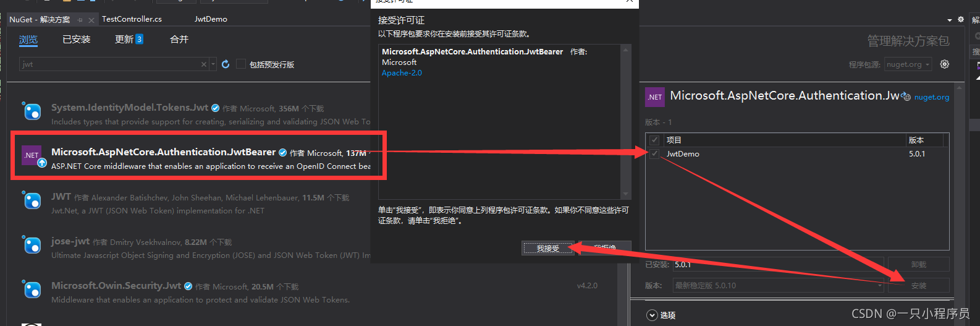Open the Apache-2.0 license link
This screenshot has height=326, width=980.
pyautogui.click(x=402, y=73)
